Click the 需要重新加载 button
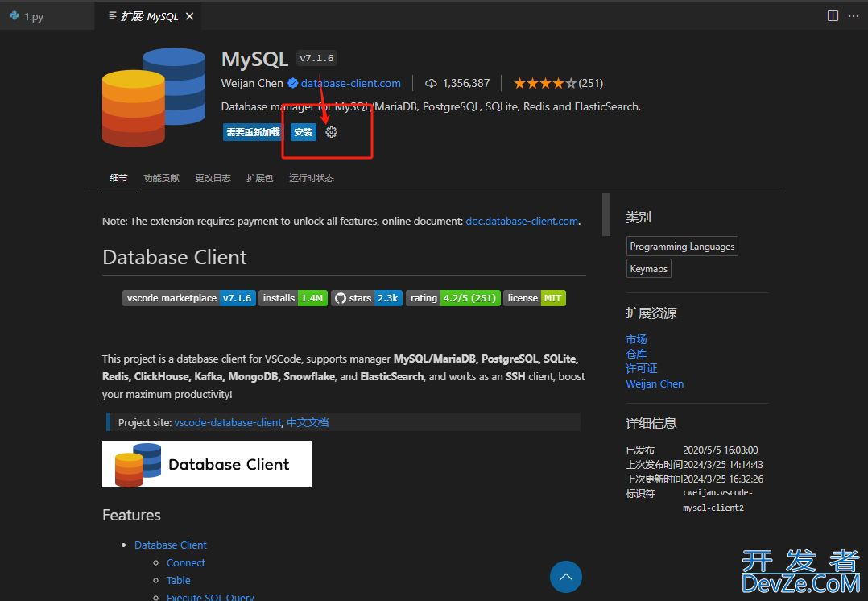The image size is (868, 601). click(x=253, y=132)
